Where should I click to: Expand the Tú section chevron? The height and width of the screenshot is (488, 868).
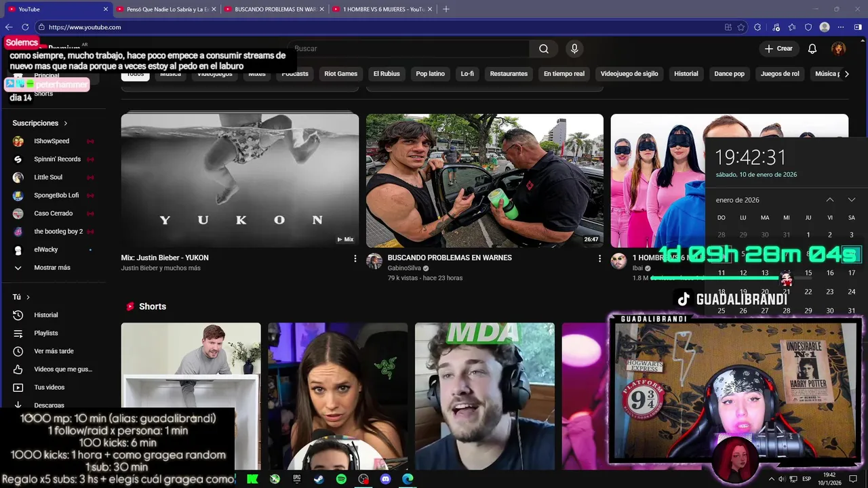[28, 298]
